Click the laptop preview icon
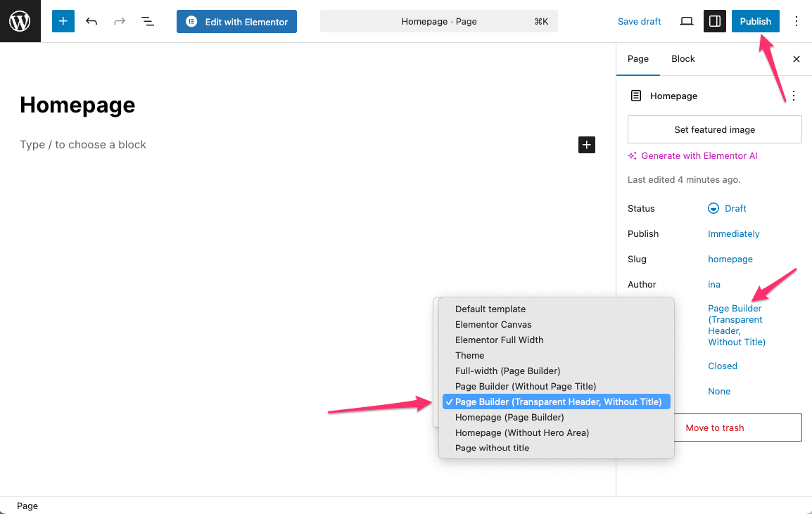 click(686, 21)
